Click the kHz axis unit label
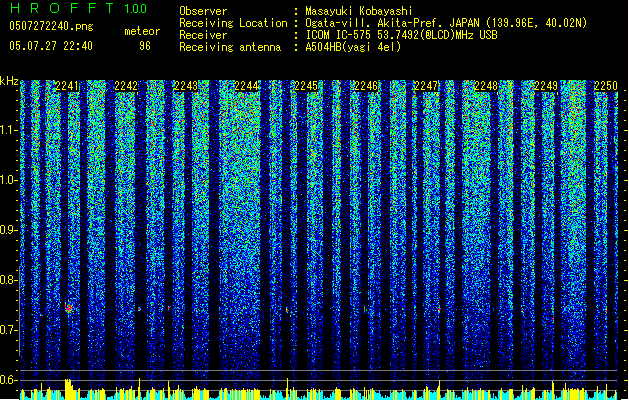Viewport: 629px width, 400px height. (9, 81)
